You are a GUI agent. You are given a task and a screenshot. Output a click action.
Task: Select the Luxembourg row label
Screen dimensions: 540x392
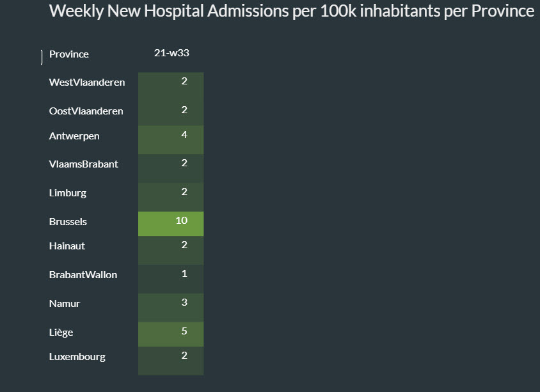[77, 357]
